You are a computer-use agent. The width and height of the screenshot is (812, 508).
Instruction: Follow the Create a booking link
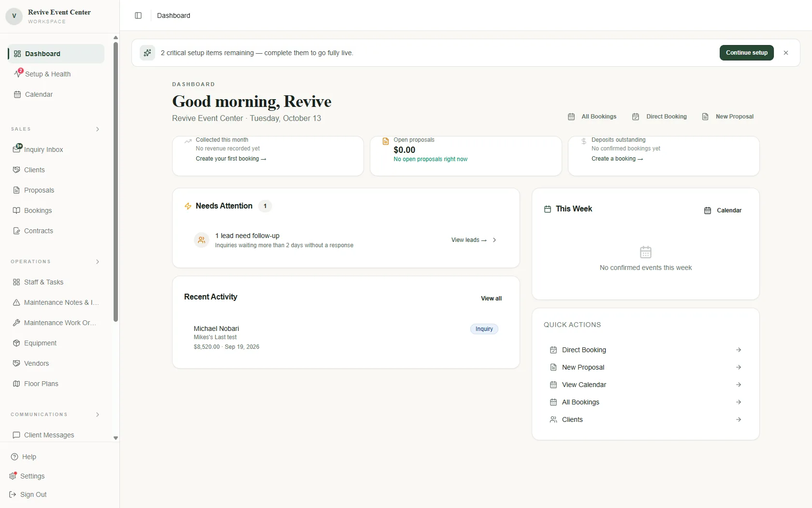click(617, 159)
